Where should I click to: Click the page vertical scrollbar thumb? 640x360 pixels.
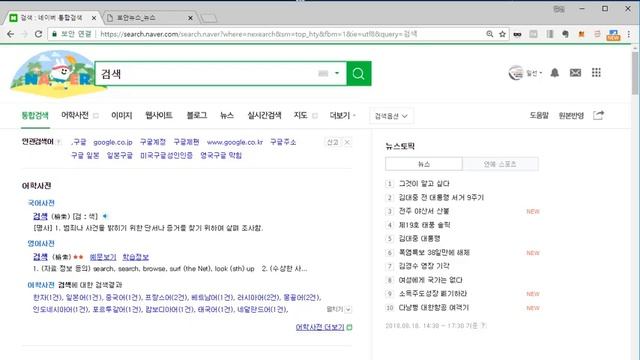(635, 73)
